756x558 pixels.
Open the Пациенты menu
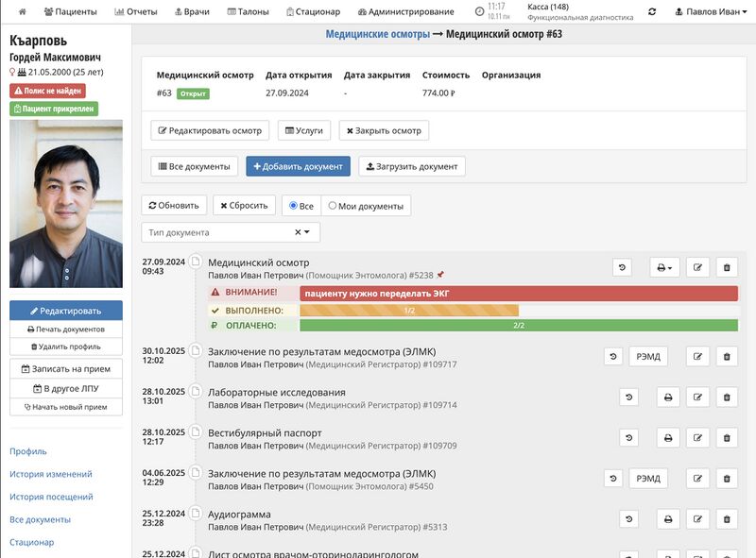click(70, 11)
